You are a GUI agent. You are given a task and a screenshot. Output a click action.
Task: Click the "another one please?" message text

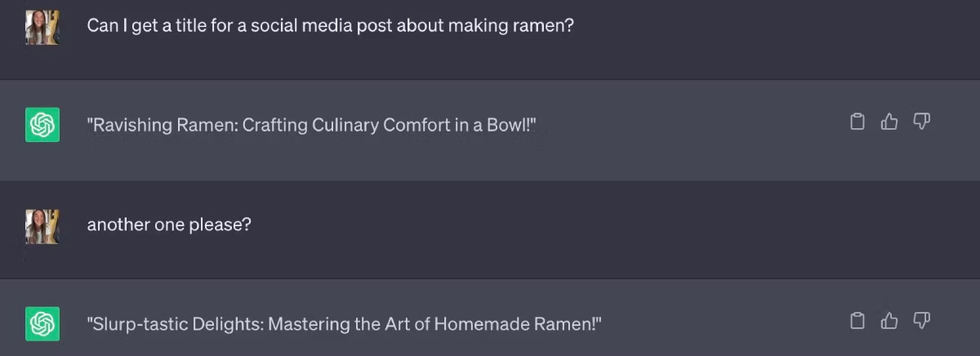[x=169, y=224]
